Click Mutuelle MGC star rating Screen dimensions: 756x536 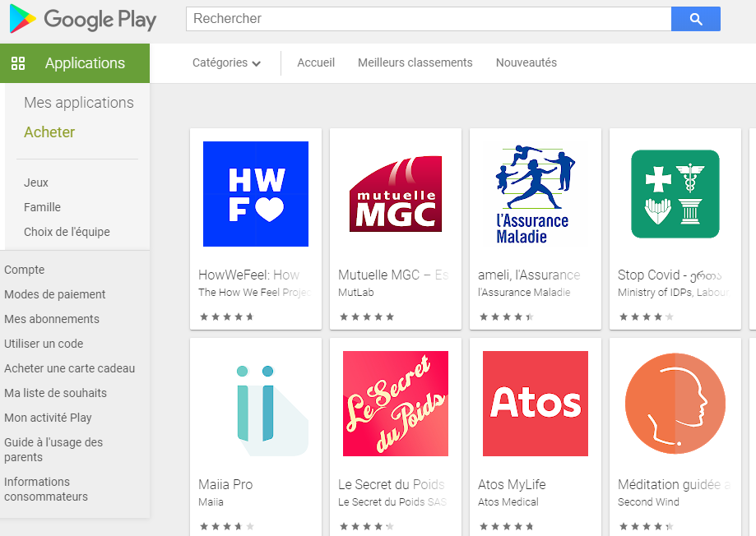(366, 317)
